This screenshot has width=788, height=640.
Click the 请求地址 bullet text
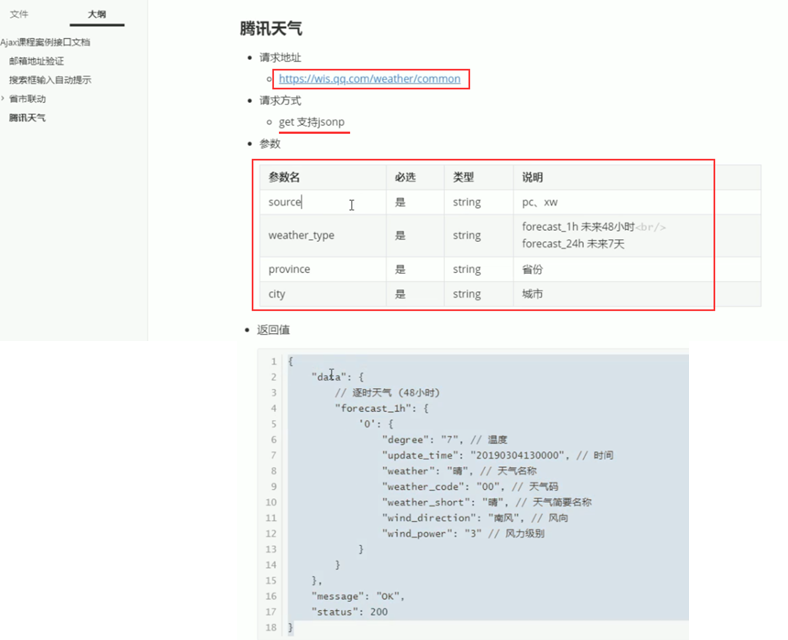[280, 57]
